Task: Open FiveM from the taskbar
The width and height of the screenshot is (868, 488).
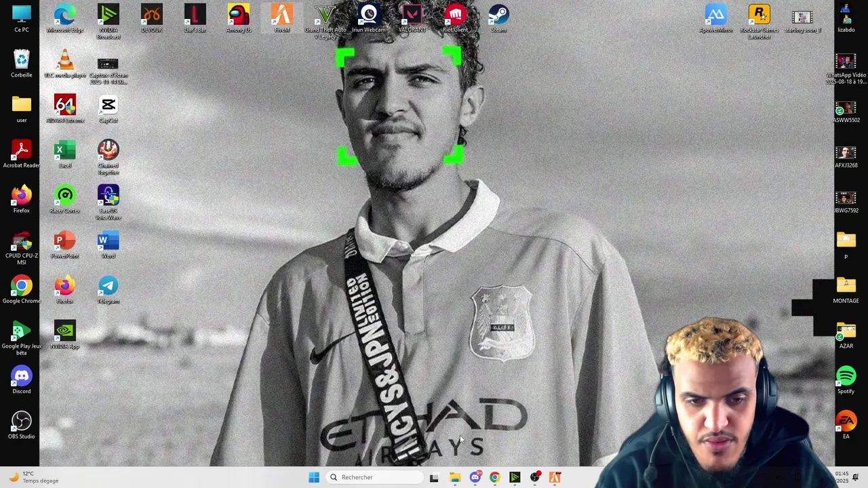Action: pos(555,477)
